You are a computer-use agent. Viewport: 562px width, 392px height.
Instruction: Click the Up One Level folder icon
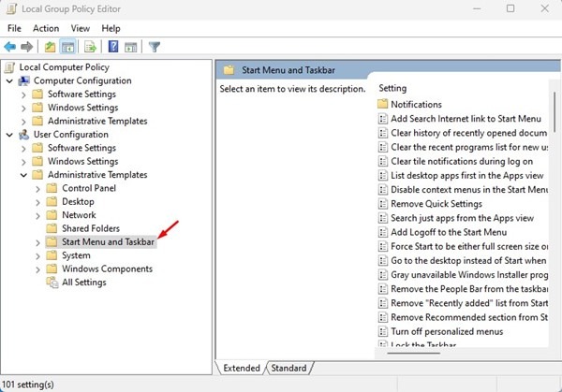pyautogui.click(x=49, y=46)
